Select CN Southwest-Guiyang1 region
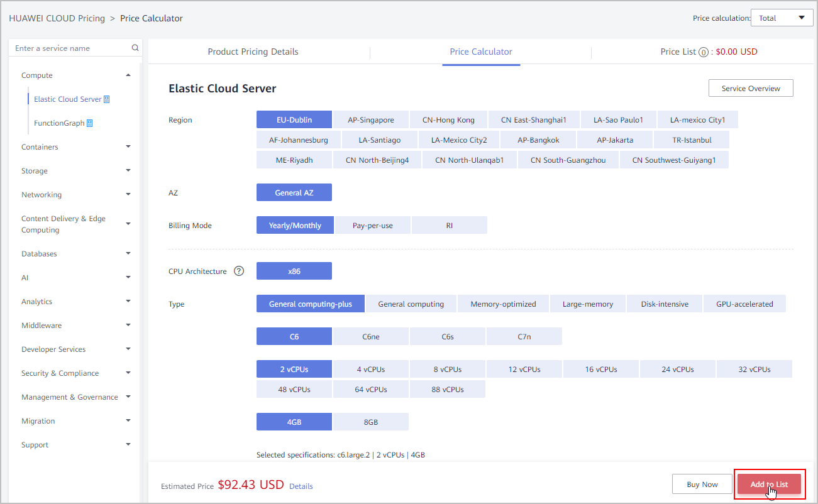Screen dimensions: 818x504 (674, 160)
